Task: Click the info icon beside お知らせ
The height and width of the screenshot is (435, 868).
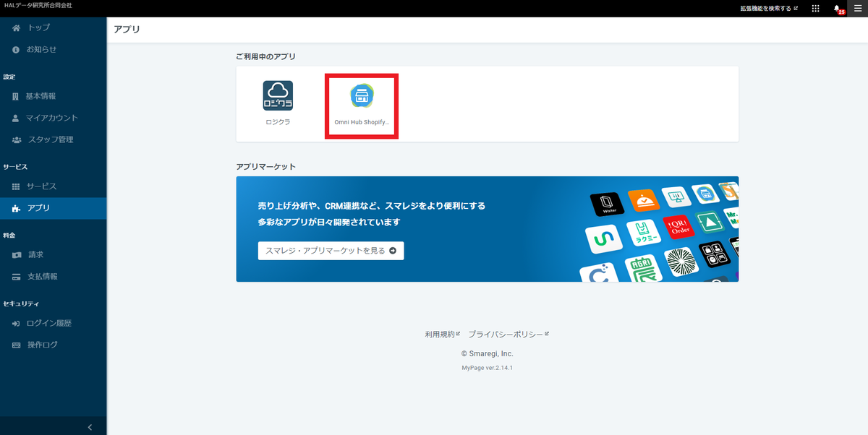Action: coord(16,49)
